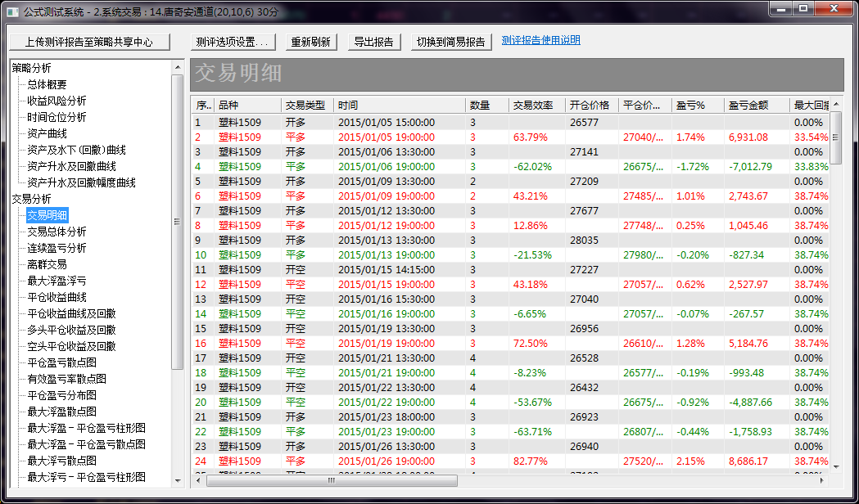859x504 pixels.
Task: Click the 交易效率 column header
Action: point(536,105)
